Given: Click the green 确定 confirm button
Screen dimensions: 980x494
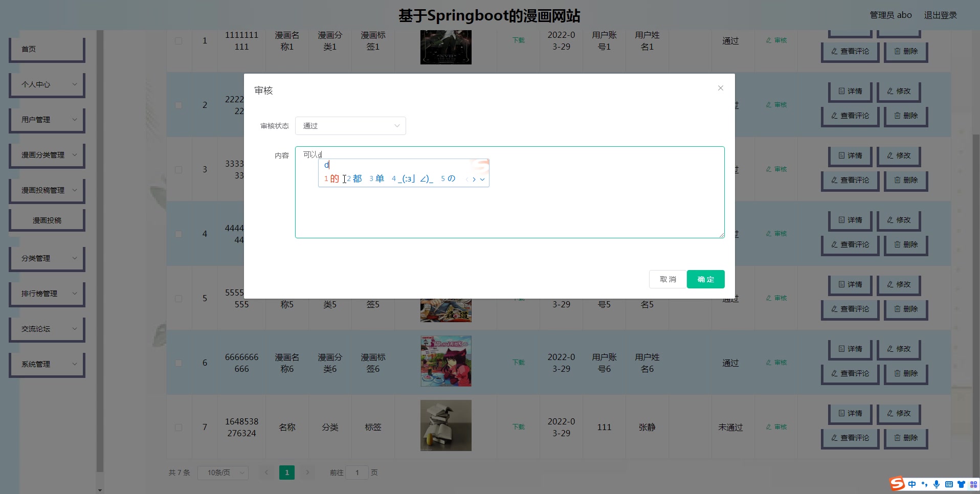Looking at the screenshot, I should [705, 279].
